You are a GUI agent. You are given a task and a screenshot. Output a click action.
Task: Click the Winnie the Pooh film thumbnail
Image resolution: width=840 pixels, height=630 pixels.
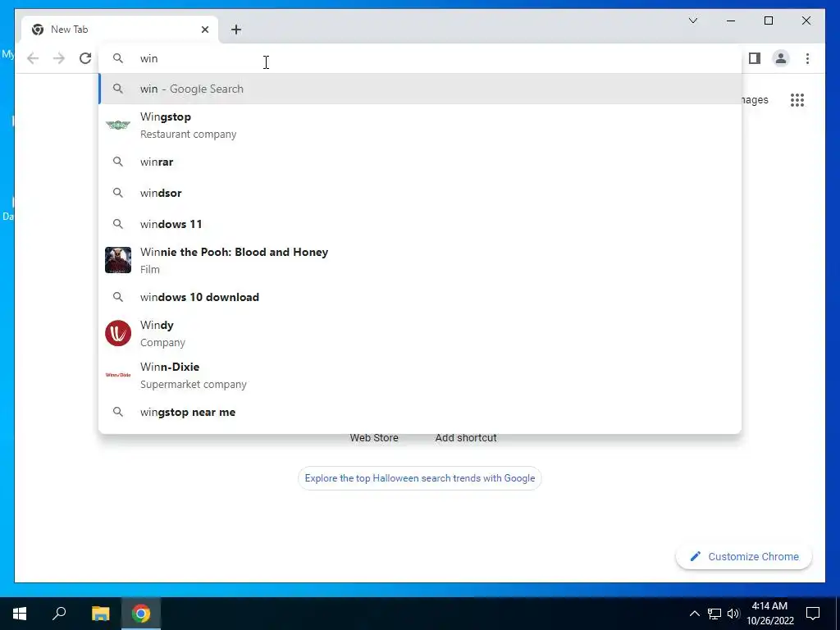118,260
